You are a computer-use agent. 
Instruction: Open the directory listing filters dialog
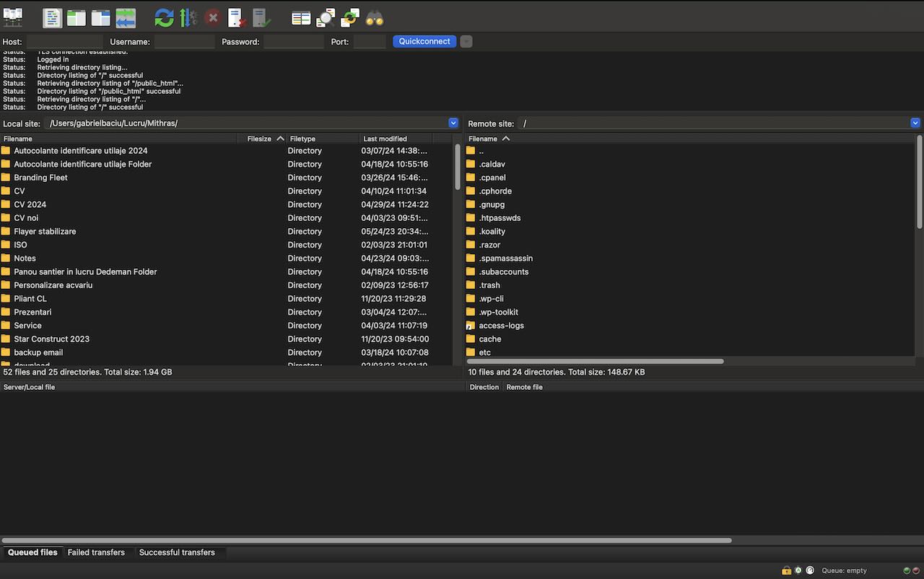301,17
